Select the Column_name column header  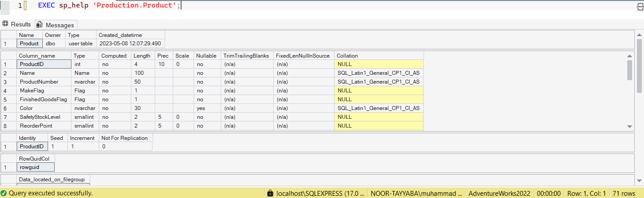click(44, 56)
